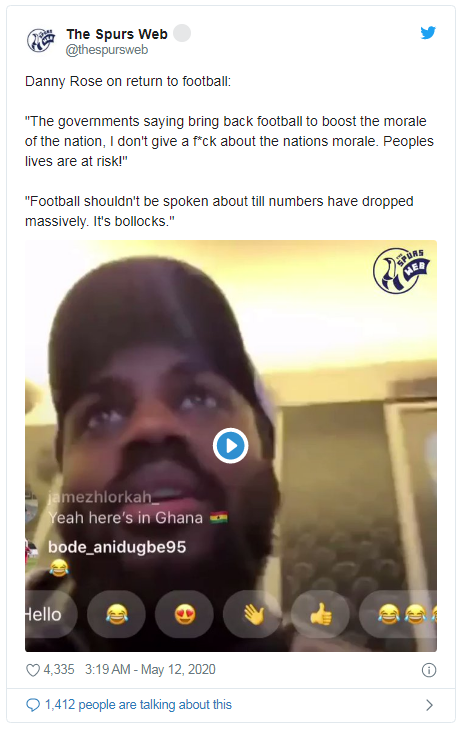Select the heart-eyes emoji reaction bubble

tap(184, 614)
